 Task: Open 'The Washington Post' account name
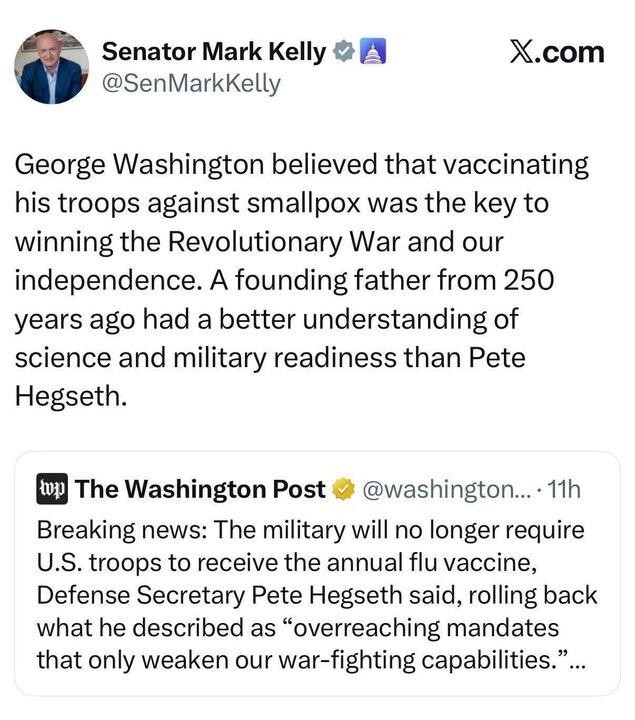point(200,489)
